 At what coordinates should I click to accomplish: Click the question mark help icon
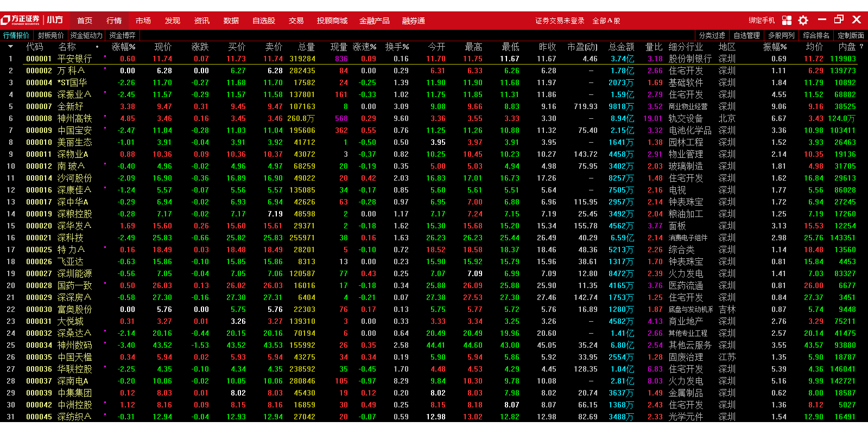click(861, 47)
